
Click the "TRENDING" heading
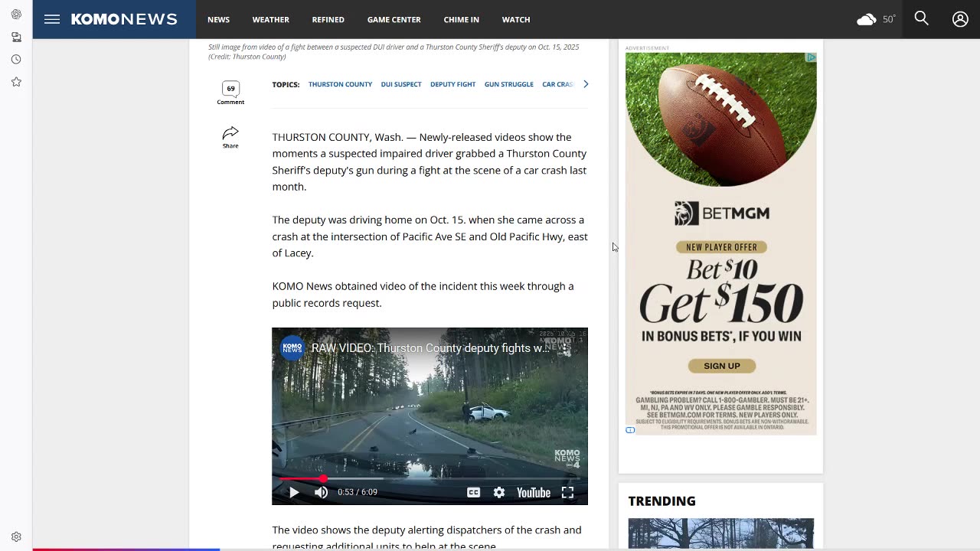(662, 501)
